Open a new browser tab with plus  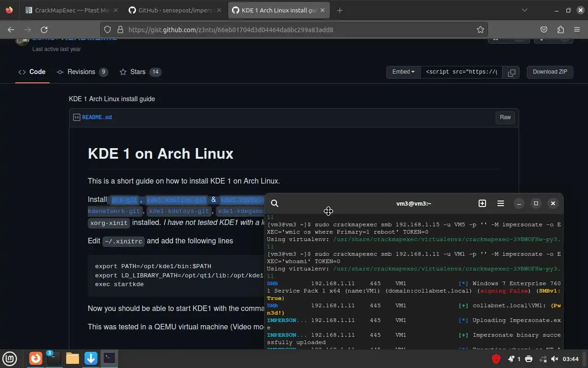coord(339,10)
